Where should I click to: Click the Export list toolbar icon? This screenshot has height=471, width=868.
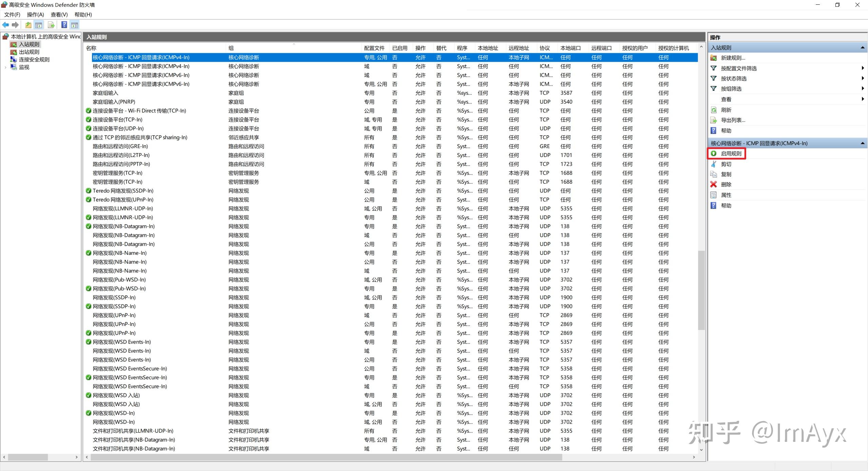point(51,25)
